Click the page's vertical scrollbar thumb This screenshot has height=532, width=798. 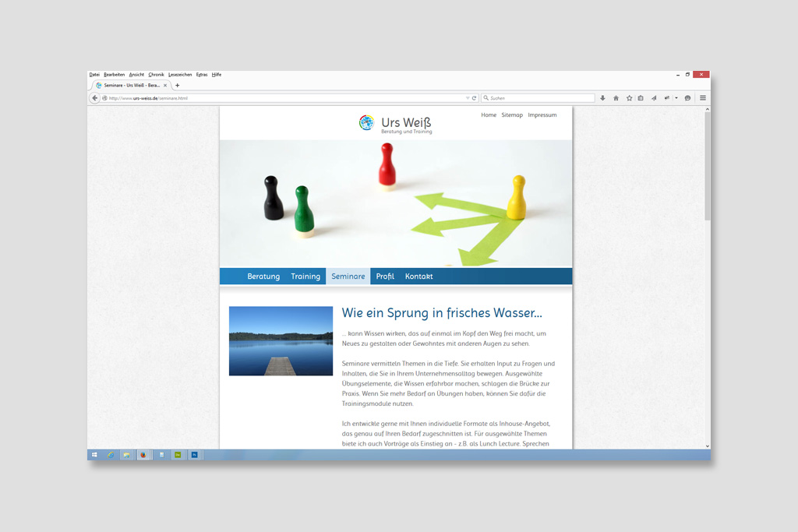click(x=707, y=164)
